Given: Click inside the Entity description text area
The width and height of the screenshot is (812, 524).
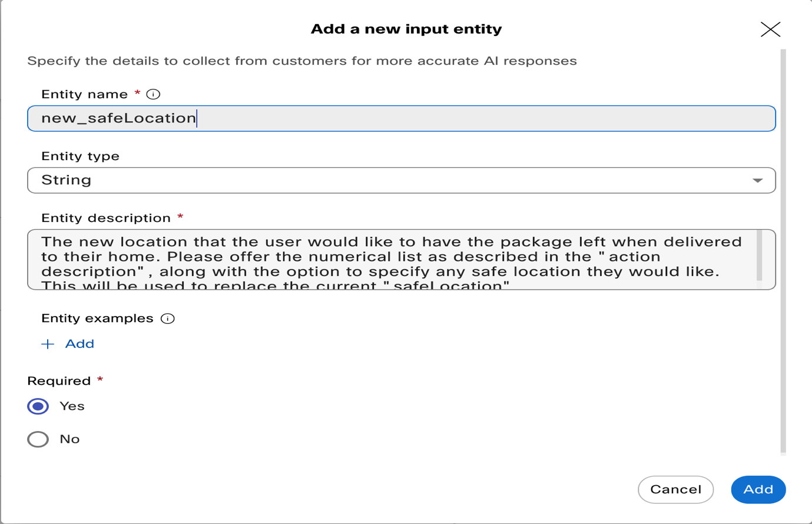Looking at the screenshot, I should pyautogui.click(x=389, y=259).
